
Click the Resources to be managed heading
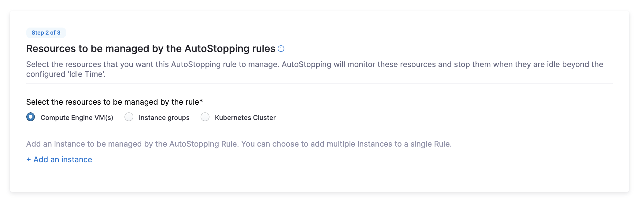(150, 49)
